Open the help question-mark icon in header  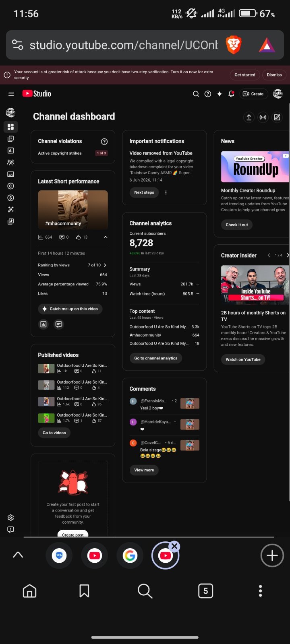208,94
